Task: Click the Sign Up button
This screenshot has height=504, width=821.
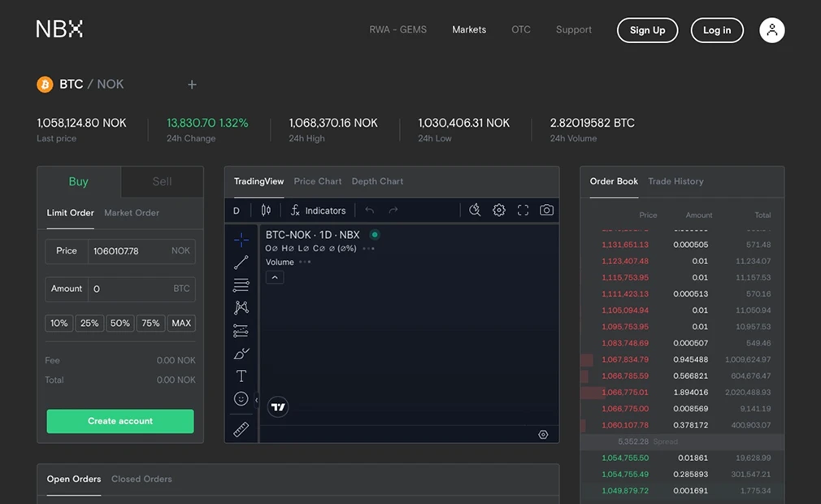Action: tap(647, 30)
